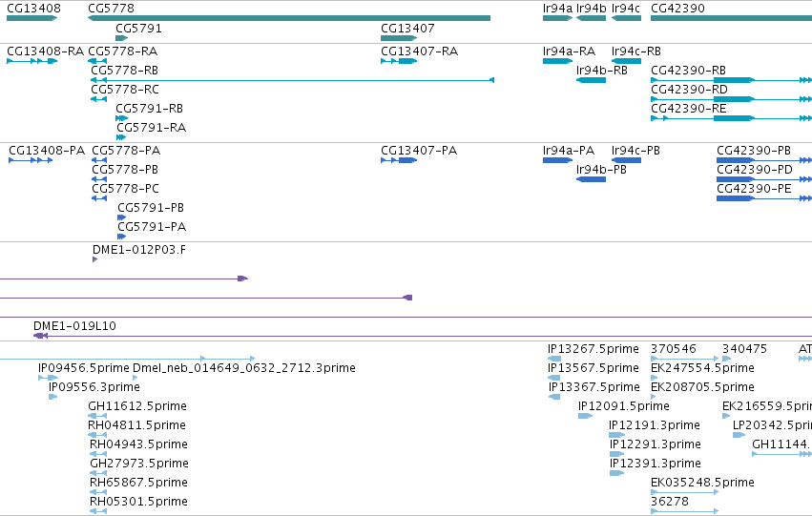
Task: Select EST EK247554.5prime
Action: point(702,368)
